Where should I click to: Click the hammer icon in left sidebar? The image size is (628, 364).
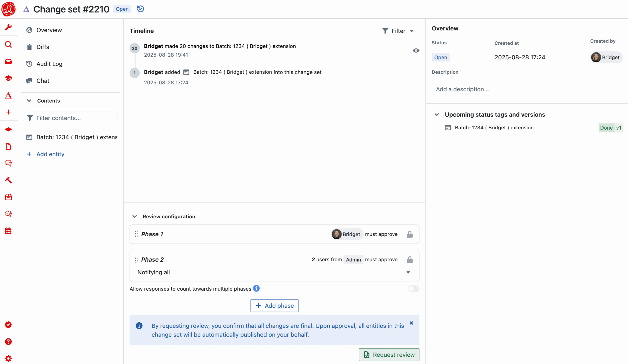[x=8, y=180]
